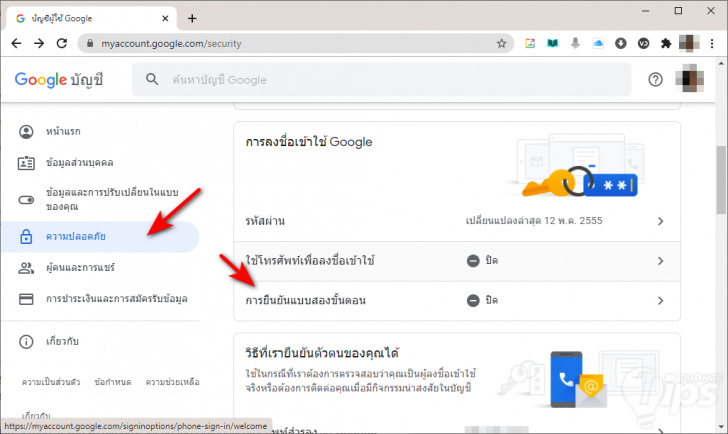Click the ปิด status of การยืนยันแบบสองขั้นตอน
The height and width of the screenshot is (434, 728).
point(483,301)
